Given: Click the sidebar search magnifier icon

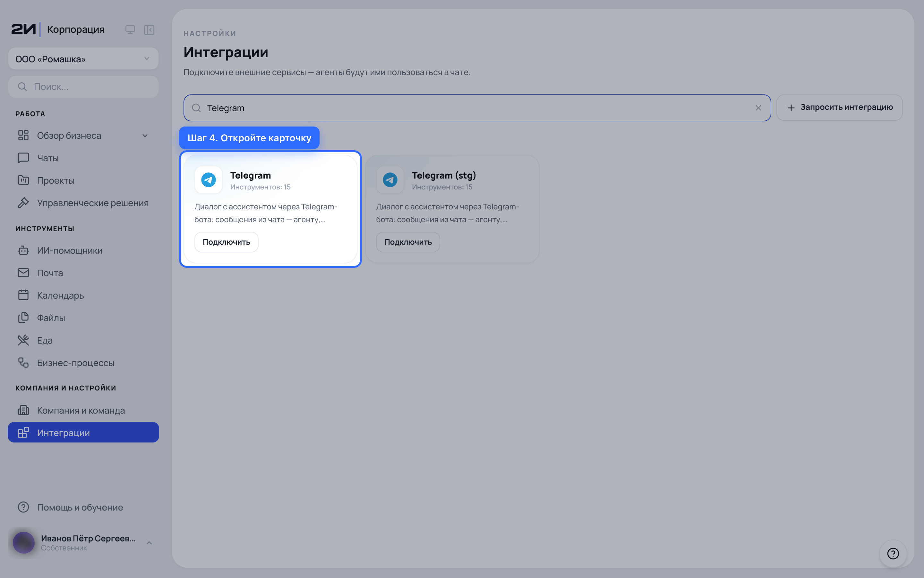Looking at the screenshot, I should [x=22, y=87].
